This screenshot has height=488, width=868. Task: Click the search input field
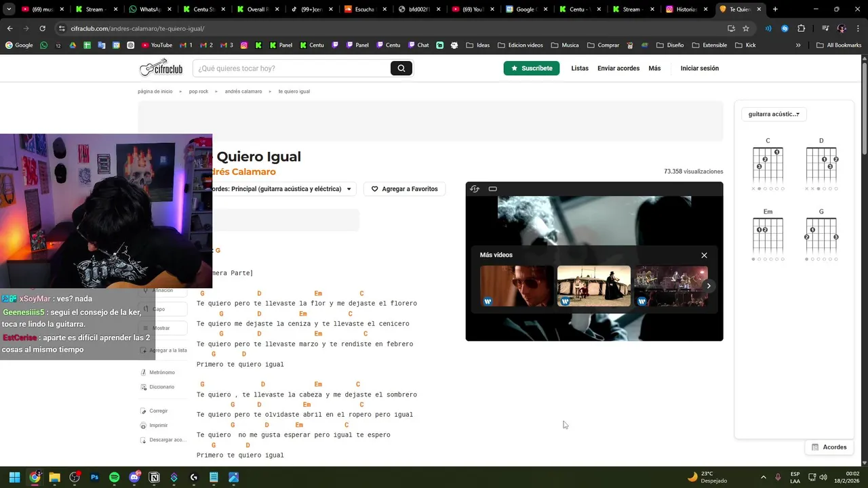292,68
